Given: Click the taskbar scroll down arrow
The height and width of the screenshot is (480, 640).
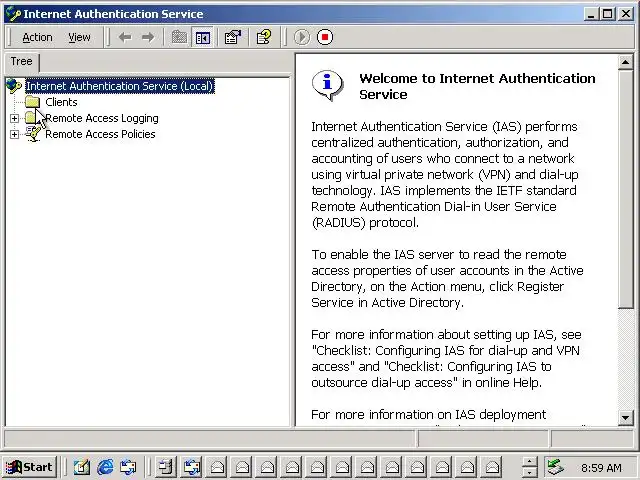Looking at the screenshot, I should pos(529,472).
